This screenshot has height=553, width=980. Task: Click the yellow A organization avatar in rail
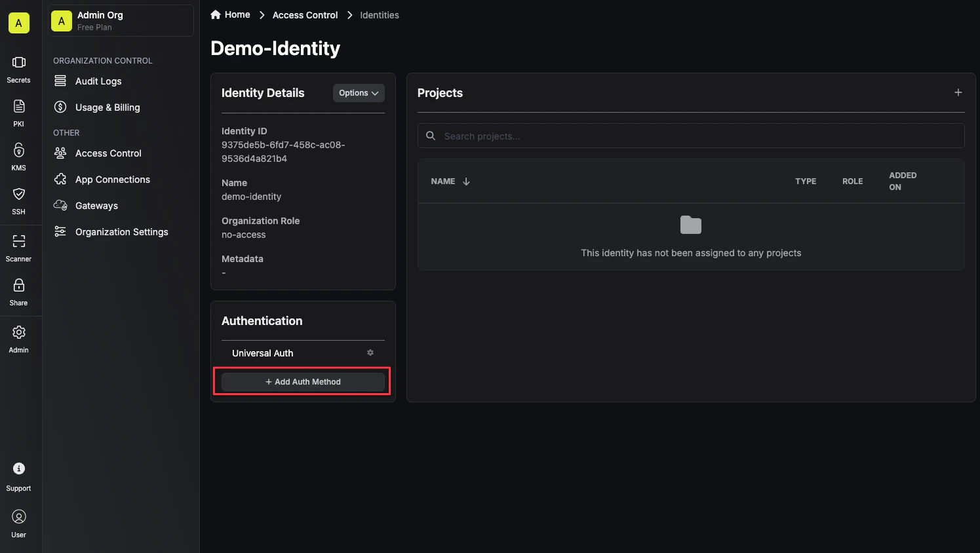(19, 23)
